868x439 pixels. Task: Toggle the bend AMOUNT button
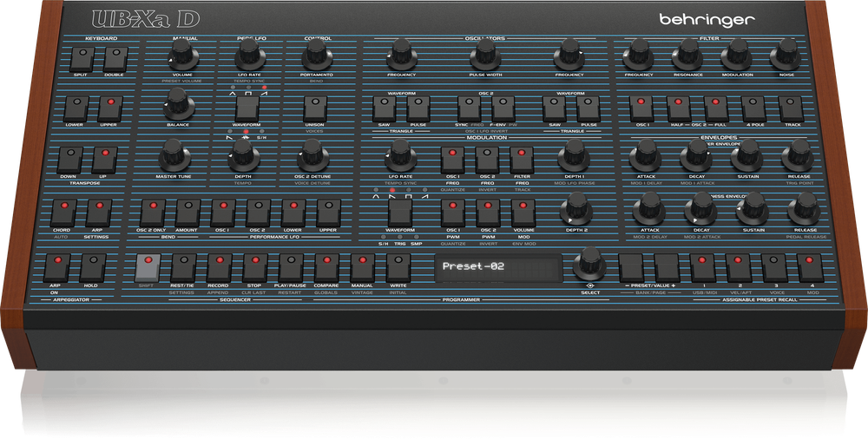(187, 213)
